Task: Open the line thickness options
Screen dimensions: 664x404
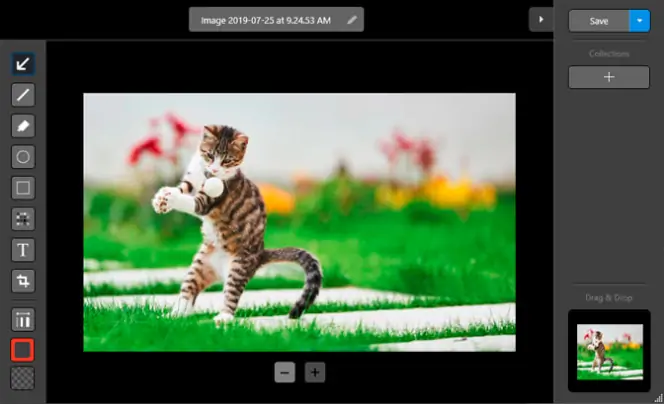Action: tap(23, 320)
